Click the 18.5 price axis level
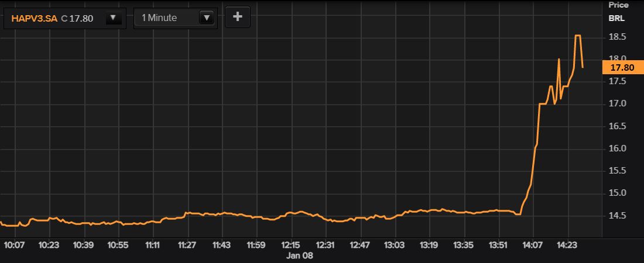644x263 pixels. (x=618, y=37)
